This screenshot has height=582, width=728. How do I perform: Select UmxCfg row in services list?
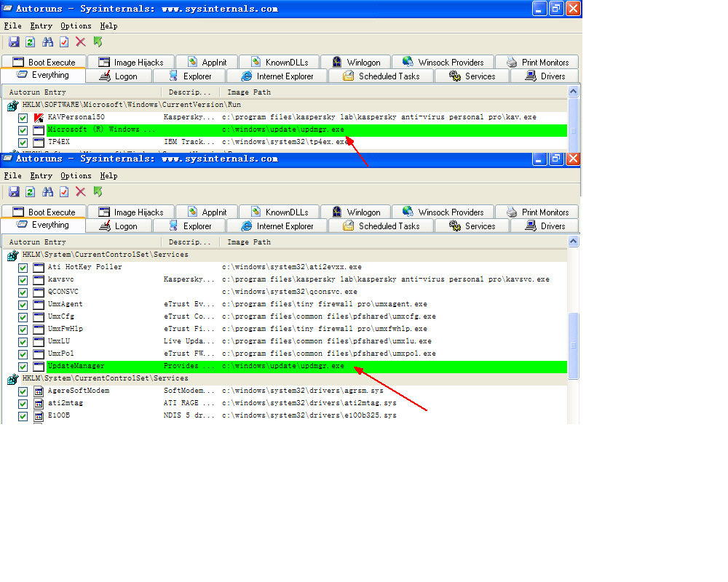point(285,316)
